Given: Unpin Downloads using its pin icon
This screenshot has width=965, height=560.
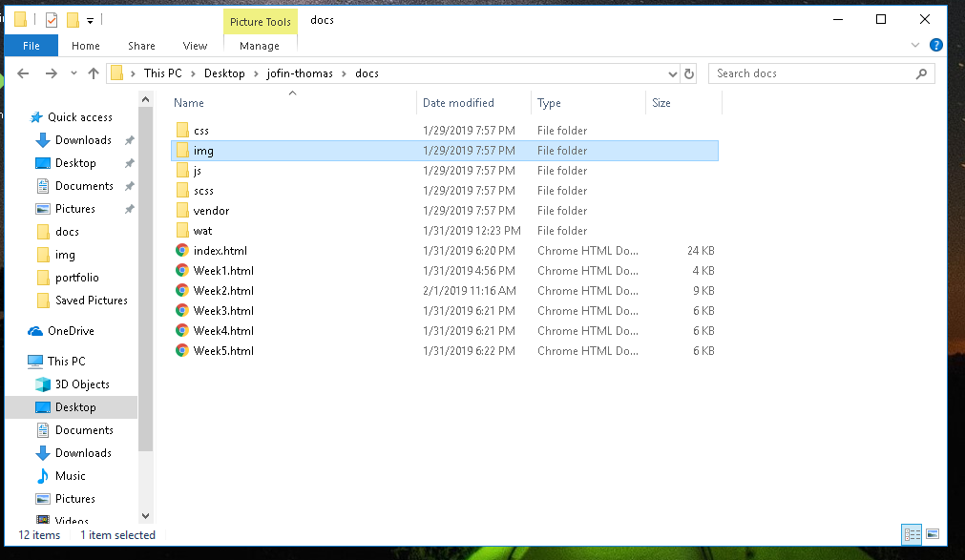Looking at the screenshot, I should coord(129,140).
